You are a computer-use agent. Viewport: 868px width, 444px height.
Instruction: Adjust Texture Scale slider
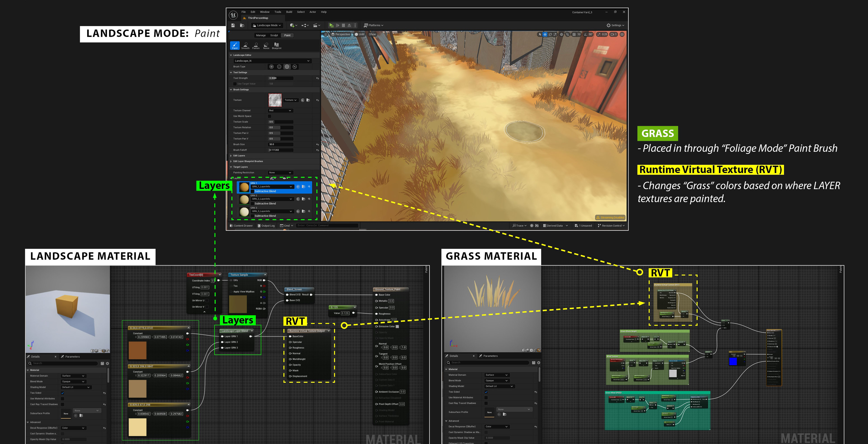click(281, 122)
